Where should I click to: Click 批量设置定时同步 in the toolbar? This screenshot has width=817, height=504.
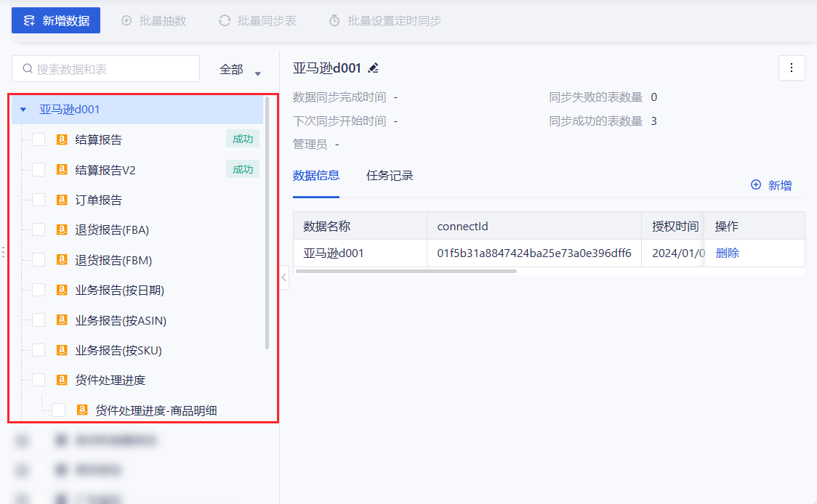(385, 21)
